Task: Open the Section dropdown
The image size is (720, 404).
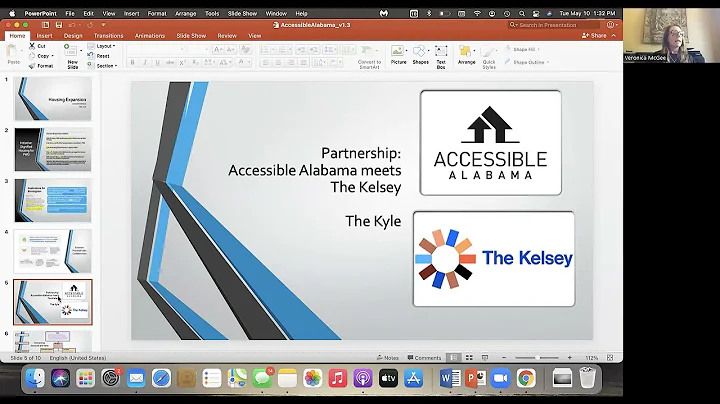Action: 102,66
